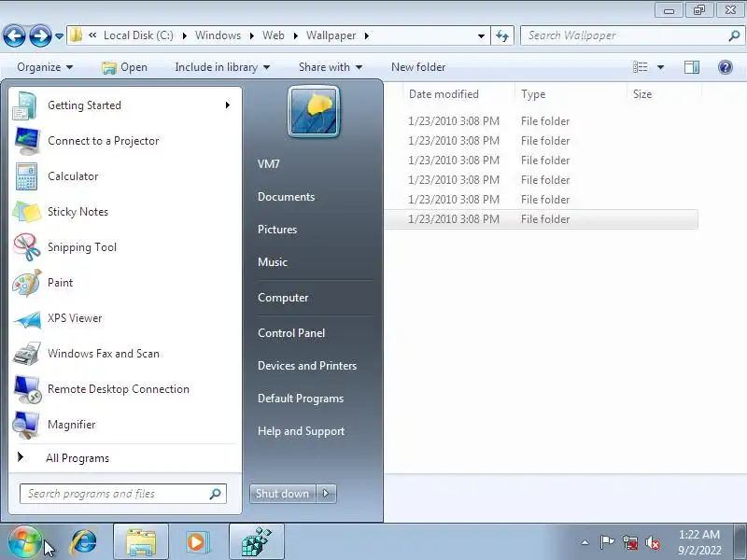Launch Connect to a Projector
This screenshot has height=560, width=747.
pos(125,141)
